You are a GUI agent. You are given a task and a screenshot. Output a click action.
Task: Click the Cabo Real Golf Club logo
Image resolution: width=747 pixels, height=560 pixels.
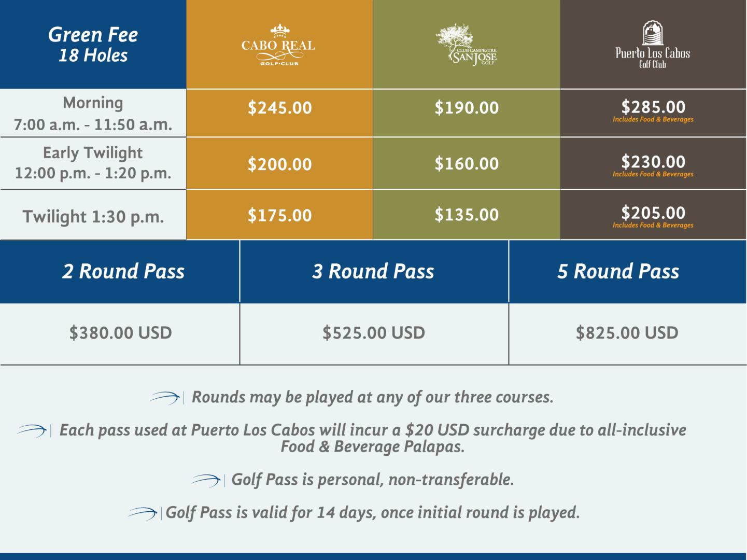[279, 46]
